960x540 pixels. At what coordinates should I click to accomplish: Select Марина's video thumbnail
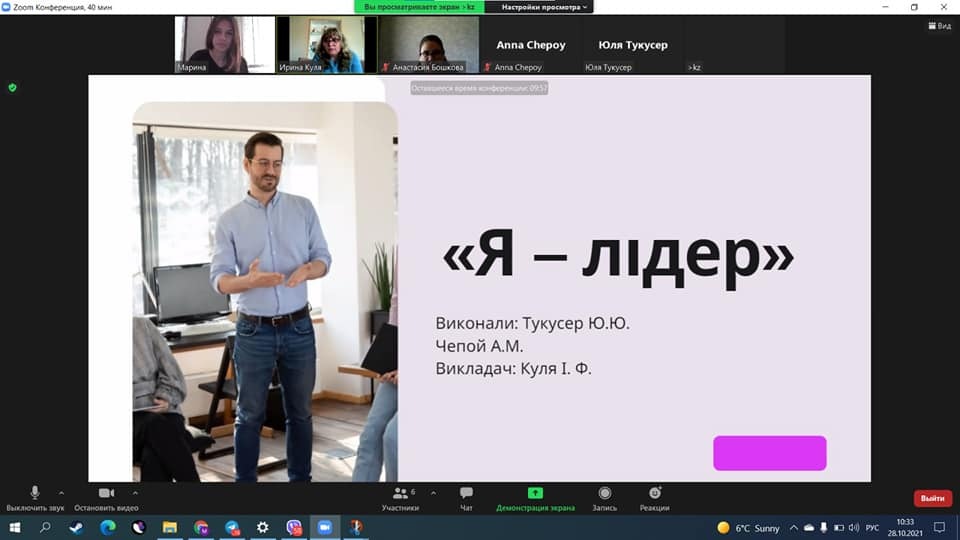pos(224,44)
